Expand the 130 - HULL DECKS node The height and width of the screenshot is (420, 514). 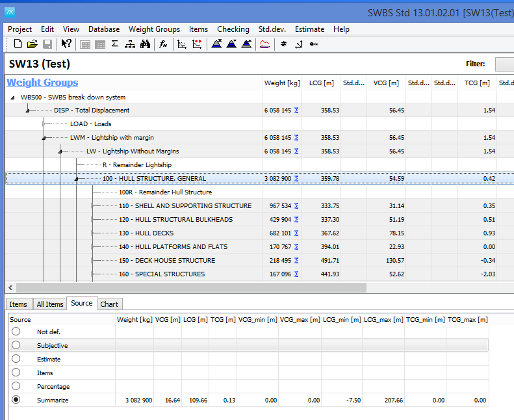coord(94,233)
